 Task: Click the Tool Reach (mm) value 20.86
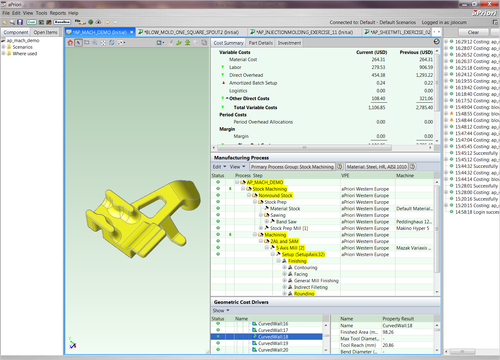pyautogui.click(x=388, y=345)
